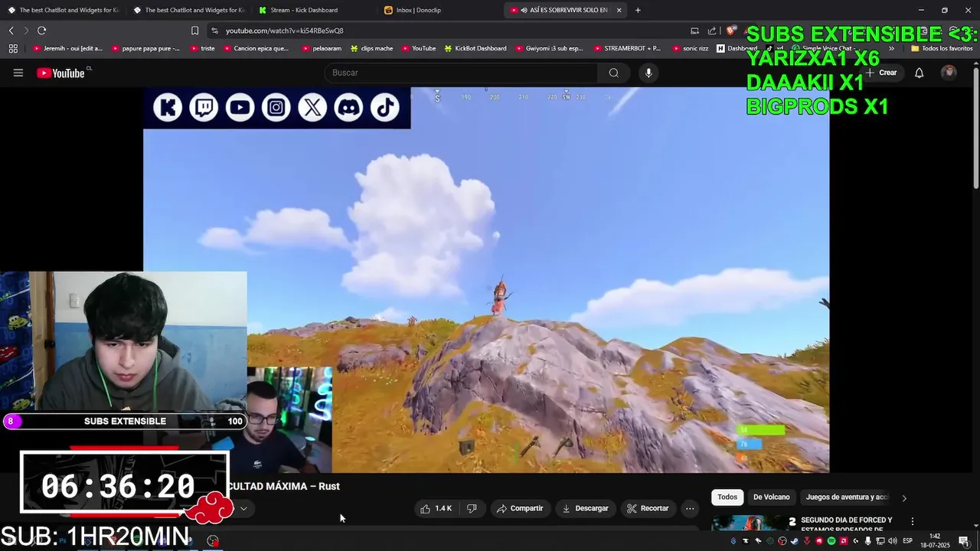
Task: Click the AMD software tray icon
Action: [x=844, y=541]
